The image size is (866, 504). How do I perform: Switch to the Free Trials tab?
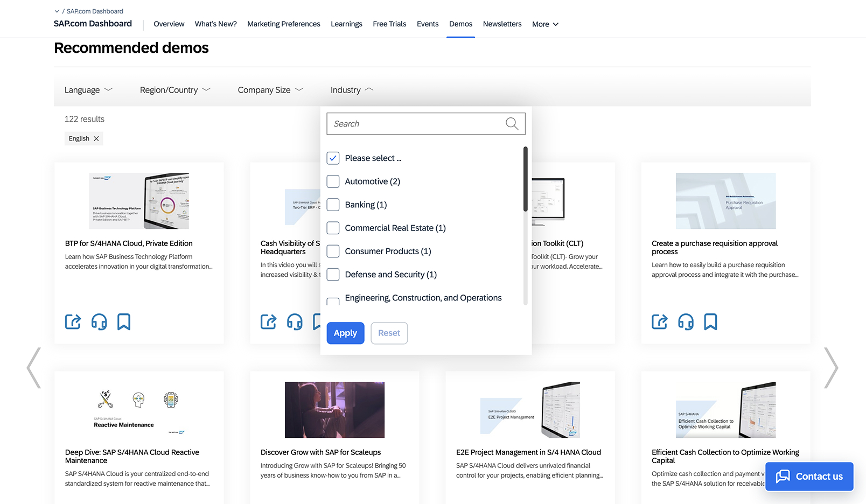tap(389, 24)
